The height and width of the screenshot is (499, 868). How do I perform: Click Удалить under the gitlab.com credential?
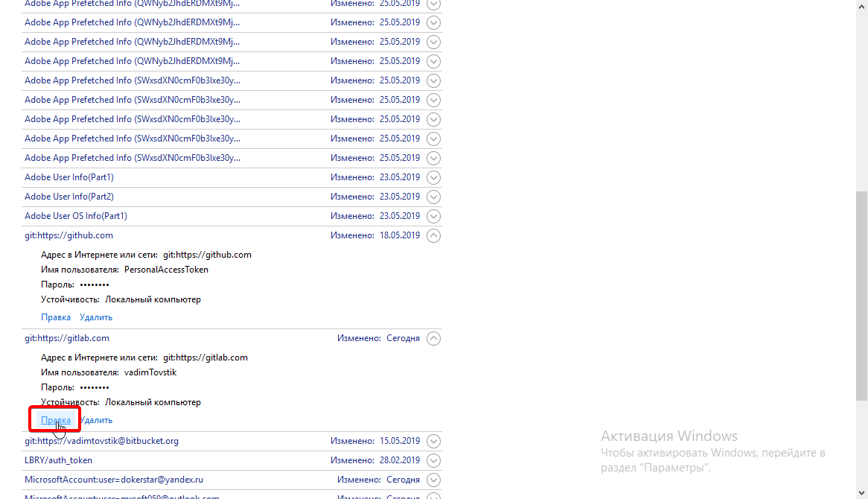(x=96, y=420)
